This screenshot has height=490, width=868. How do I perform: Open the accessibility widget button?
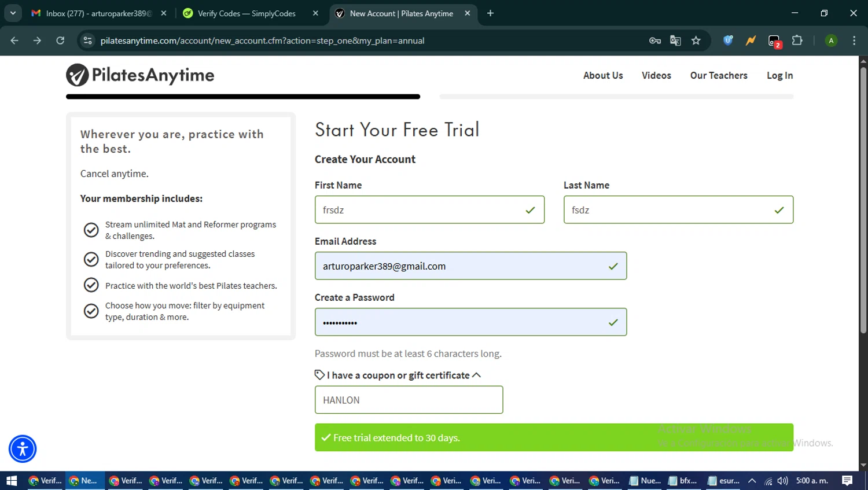(23, 449)
